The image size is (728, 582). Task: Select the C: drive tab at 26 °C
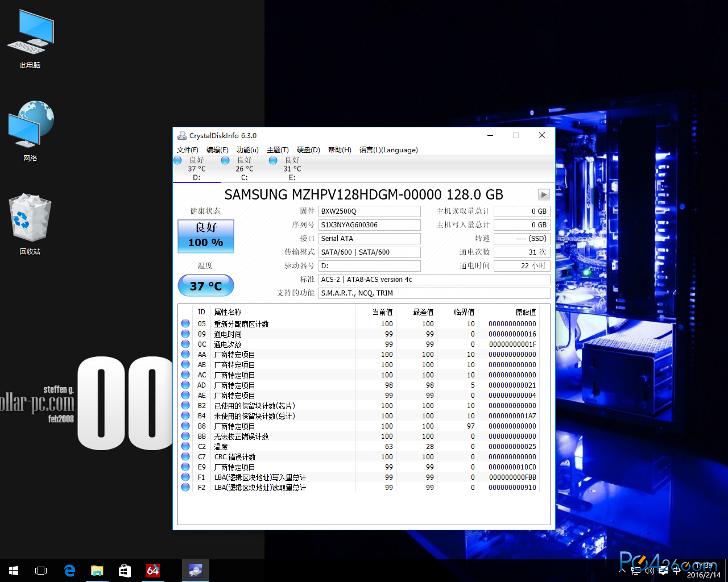pos(245,169)
